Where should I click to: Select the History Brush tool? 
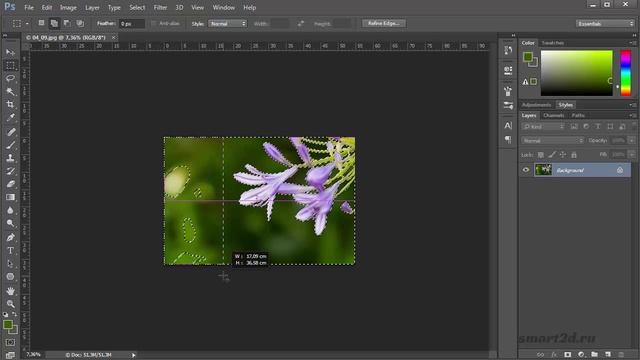coord(11,171)
